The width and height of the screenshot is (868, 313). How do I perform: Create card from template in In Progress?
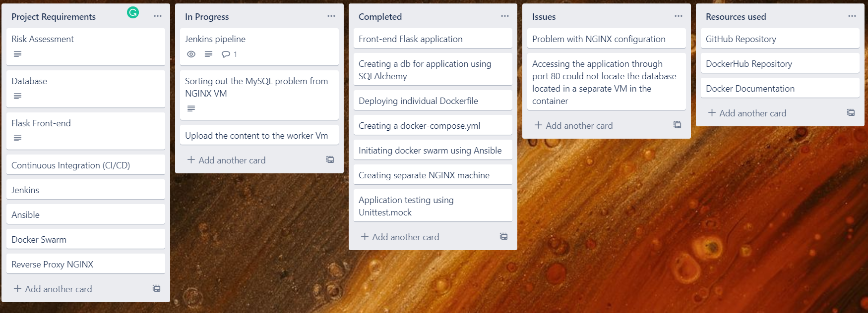click(330, 159)
